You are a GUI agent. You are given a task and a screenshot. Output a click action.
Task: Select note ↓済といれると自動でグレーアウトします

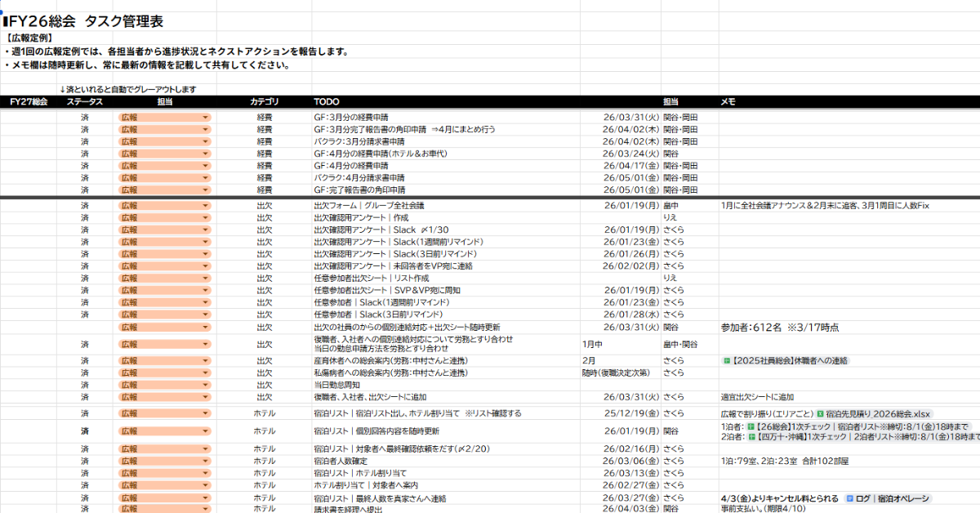click(x=127, y=89)
